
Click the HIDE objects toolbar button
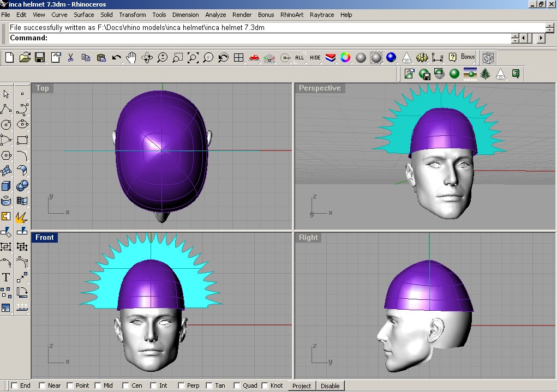tap(315, 57)
